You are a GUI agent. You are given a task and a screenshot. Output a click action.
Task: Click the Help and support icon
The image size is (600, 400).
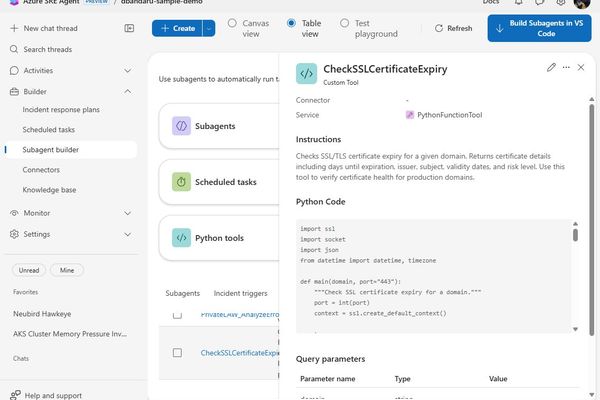tap(15, 395)
